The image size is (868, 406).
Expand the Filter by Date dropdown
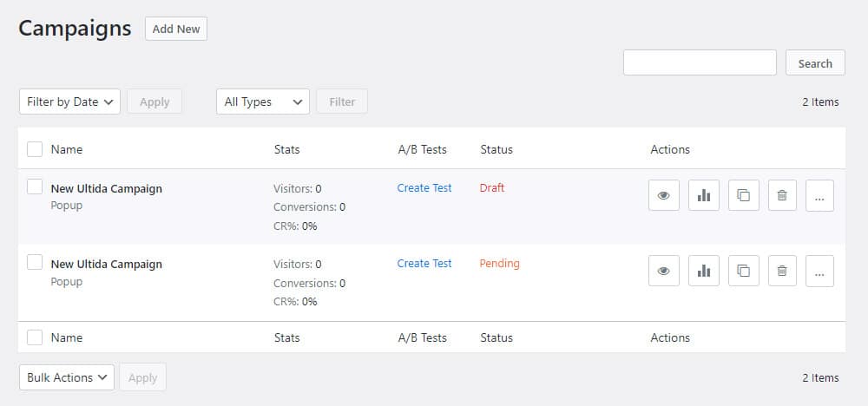(x=69, y=101)
